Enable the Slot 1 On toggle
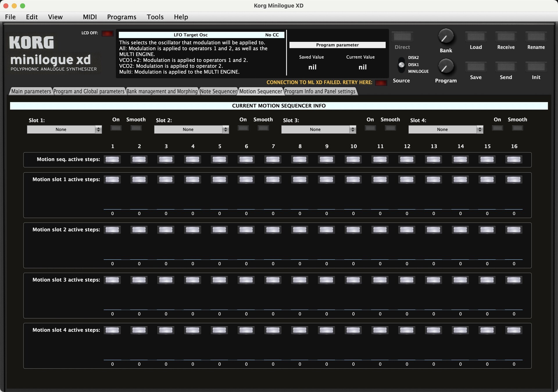 (x=116, y=128)
